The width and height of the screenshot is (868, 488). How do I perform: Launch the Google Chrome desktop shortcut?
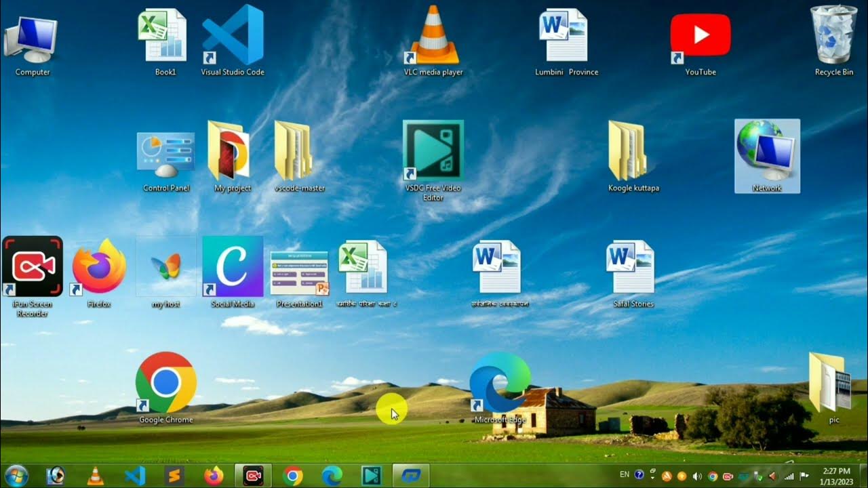[166, 388]
